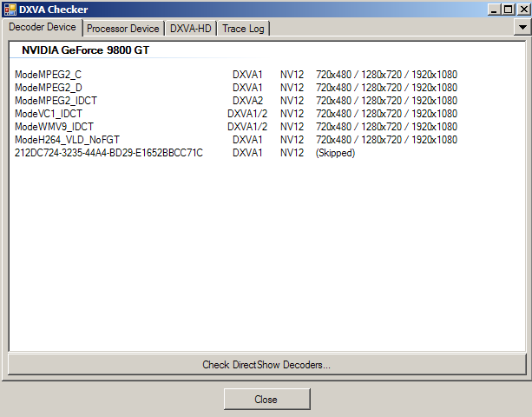Click the DXVA2 value in ModeMPEG2_IDCT row
Viewport: 532px width, 417px height.
tap(247, 101)
